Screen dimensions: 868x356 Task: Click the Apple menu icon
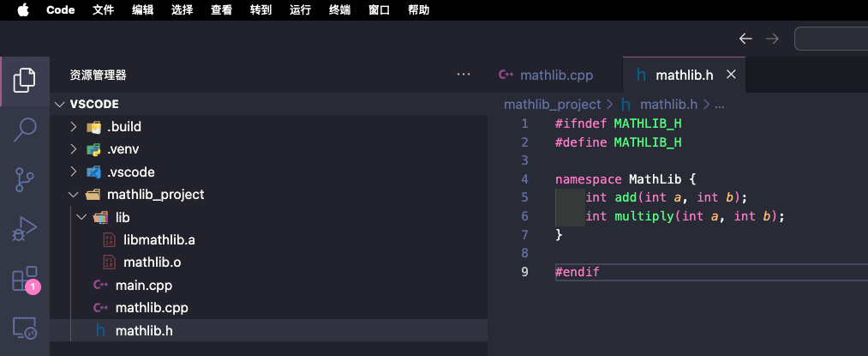[22, 10]
